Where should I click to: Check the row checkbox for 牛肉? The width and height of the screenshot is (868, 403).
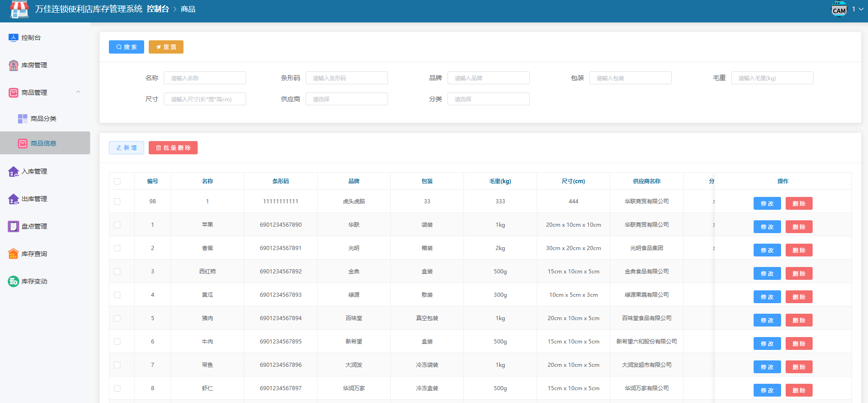tap(117, 342)
